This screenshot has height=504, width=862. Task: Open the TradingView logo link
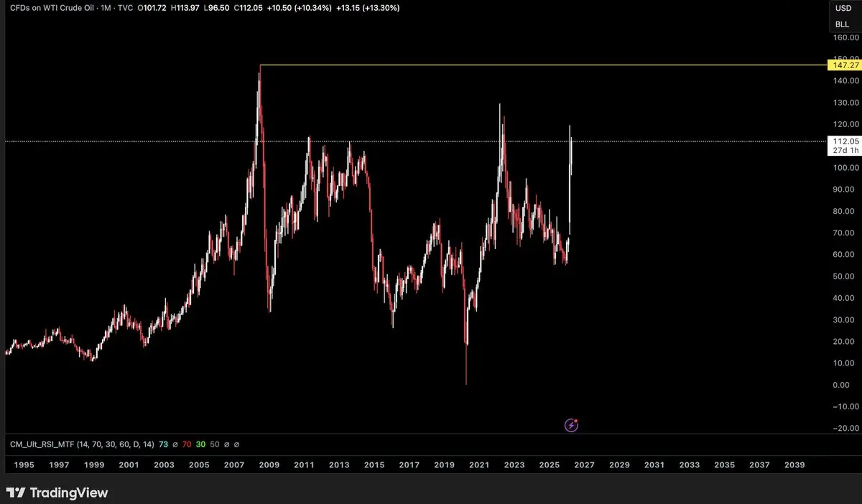(58, 493)
